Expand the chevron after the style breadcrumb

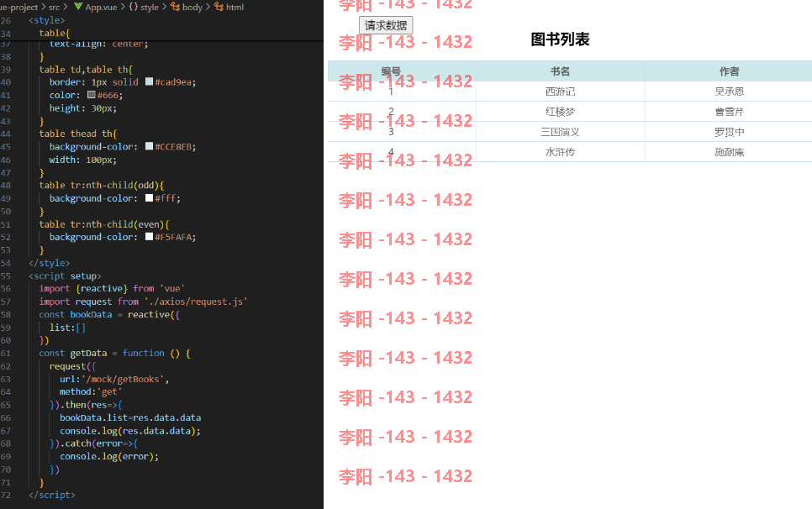click(x=165, y=7)
